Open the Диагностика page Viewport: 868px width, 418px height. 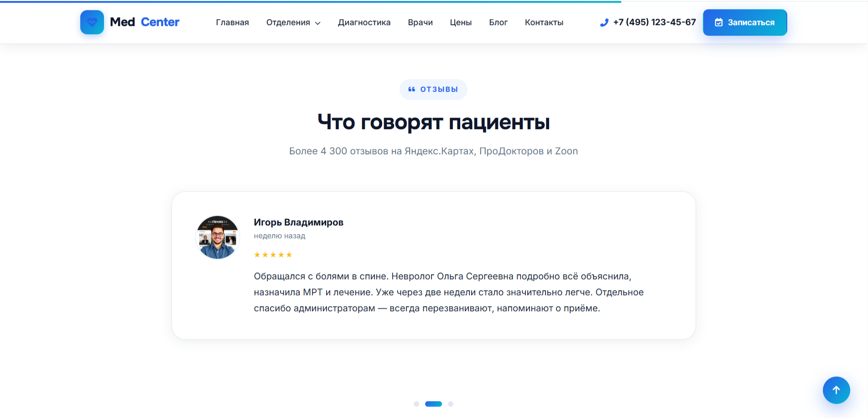(x=364, y=22)
